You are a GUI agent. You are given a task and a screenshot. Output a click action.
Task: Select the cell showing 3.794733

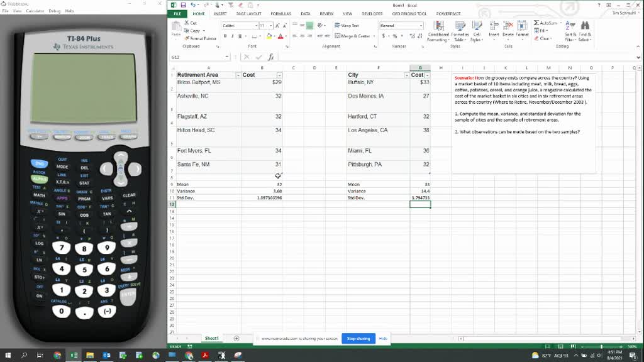click(420, 198)
